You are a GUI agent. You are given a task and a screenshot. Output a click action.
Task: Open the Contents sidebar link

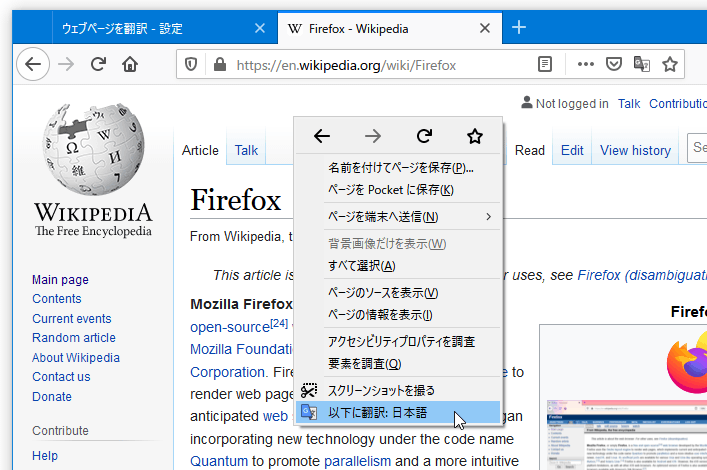click(57, 299)
